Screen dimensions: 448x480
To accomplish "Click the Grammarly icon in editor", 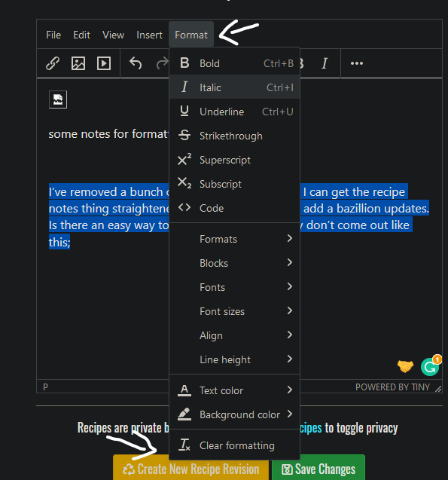I will [430, 366].
